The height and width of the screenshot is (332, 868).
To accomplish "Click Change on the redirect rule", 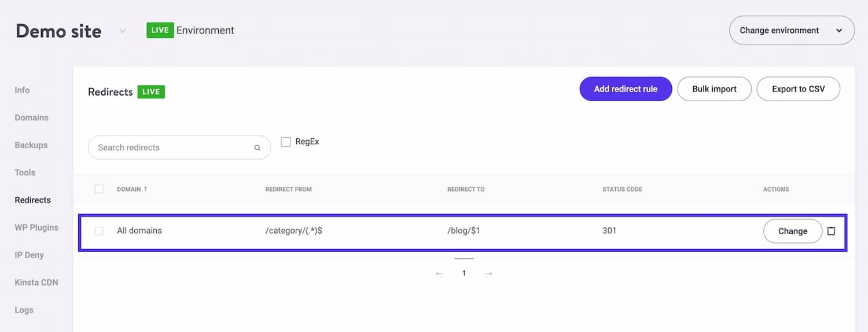I will point(792,231).
